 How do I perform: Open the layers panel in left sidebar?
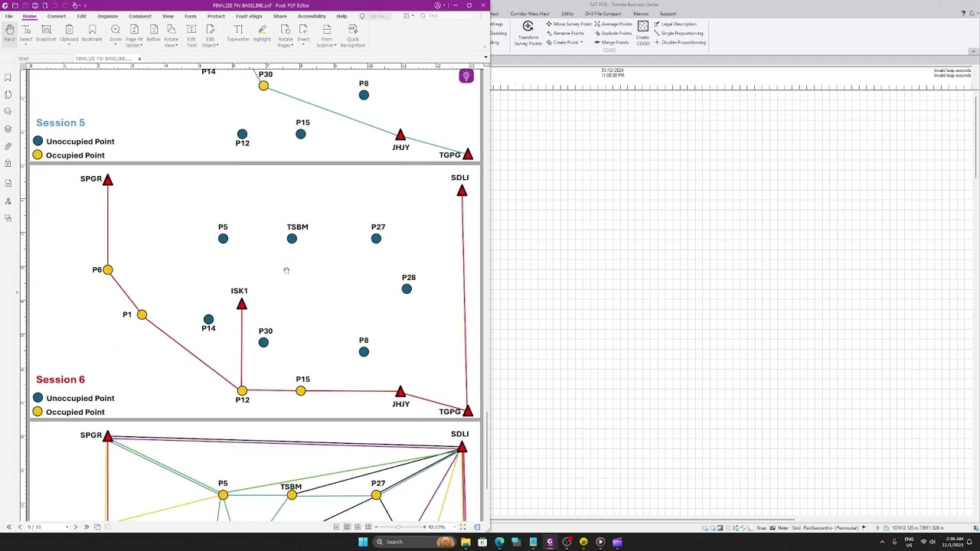pos(8,129)
